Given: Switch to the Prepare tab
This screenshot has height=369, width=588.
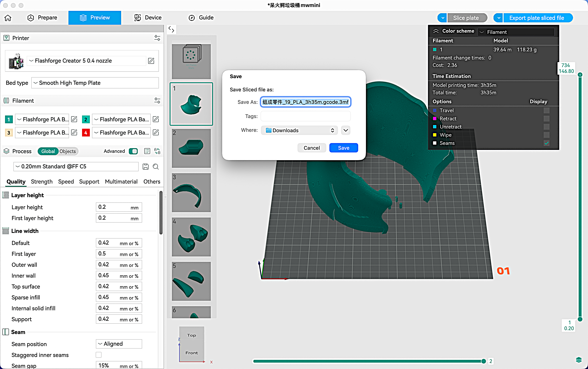Looking at the screenshot, I should pyautogui.click(x=42, y=17).
